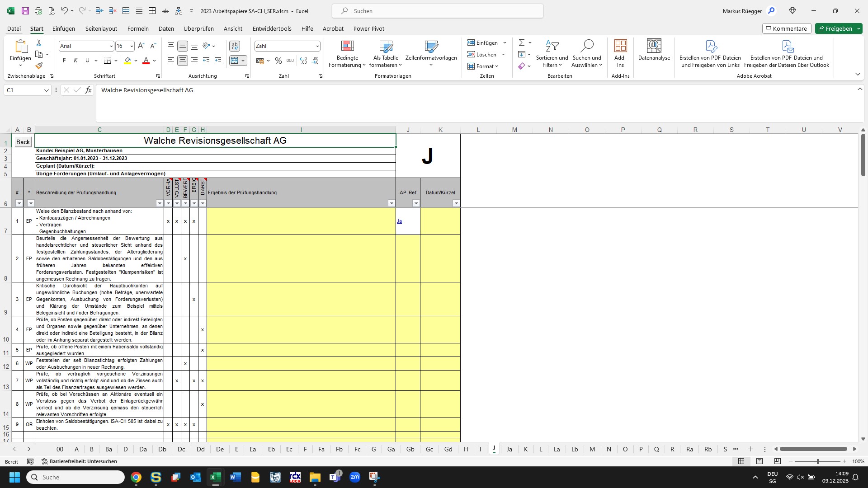Open filter dropdown for Beschreibung der Prüfungshandlung
Viewport: 868px width, 488px height.
click(x=160, y=203)
